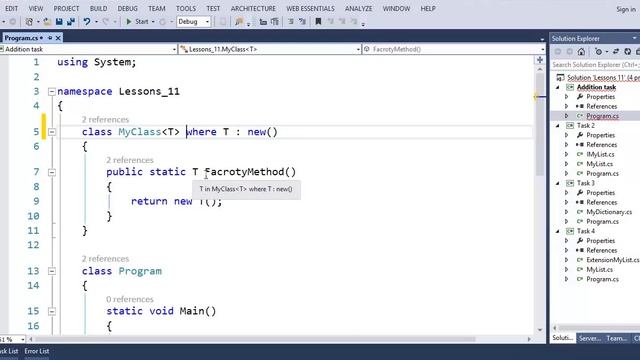Select IMyList.cs in Solution Explorer
Image resolution: width=640 pixels, height=360 pixels.
[600, 154]
